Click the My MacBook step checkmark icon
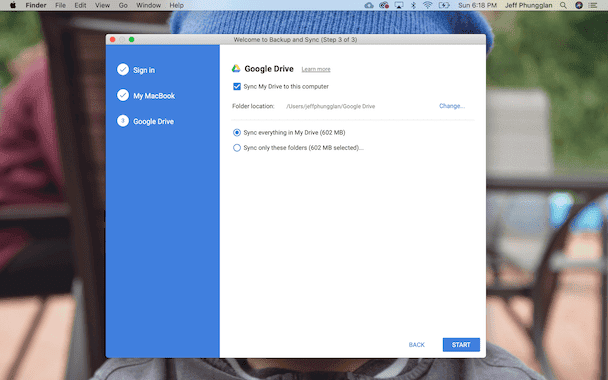This screenshot has width=608, height=380. point(123,95)
